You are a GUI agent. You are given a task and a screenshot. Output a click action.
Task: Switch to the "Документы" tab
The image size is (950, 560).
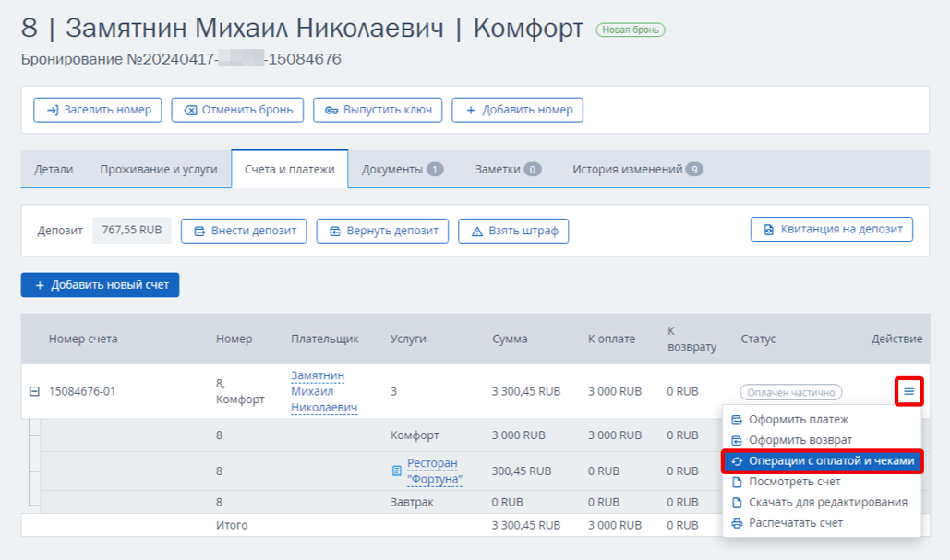[403, 170]
